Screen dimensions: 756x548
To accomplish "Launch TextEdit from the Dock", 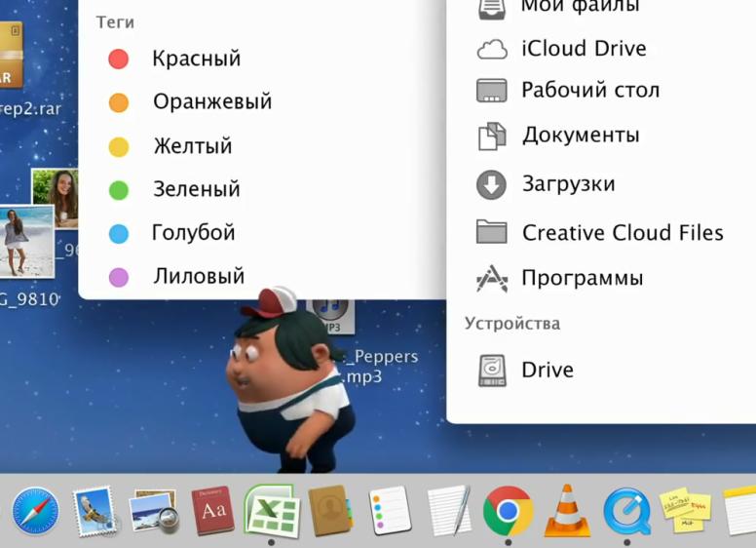I will pos(449,511).
